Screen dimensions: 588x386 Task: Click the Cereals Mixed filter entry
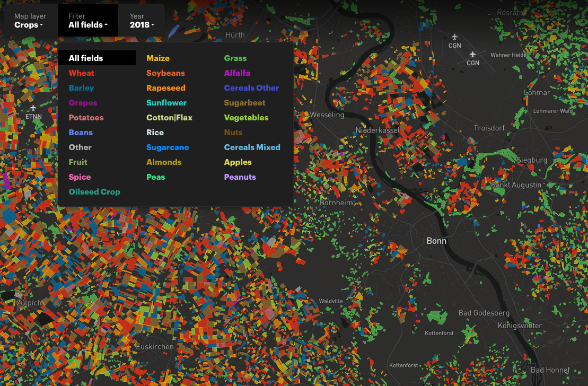pyautogui.click(x=252, y=147)
